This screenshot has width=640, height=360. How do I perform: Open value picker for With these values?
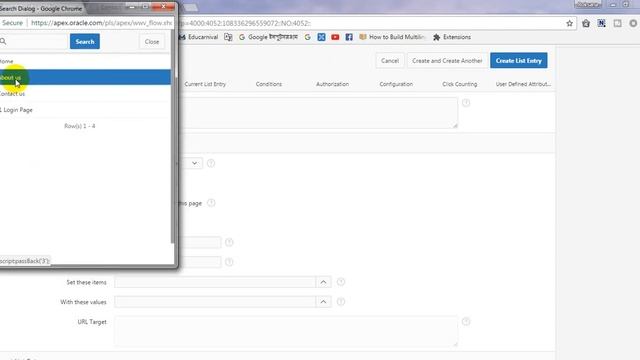pyautogui.click(x=323, y=302)
